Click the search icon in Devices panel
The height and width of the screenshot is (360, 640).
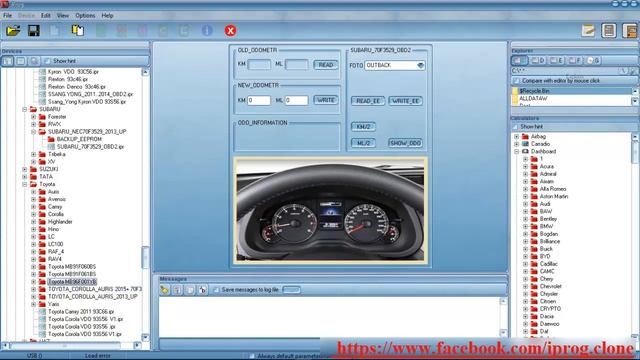(34, 61)
